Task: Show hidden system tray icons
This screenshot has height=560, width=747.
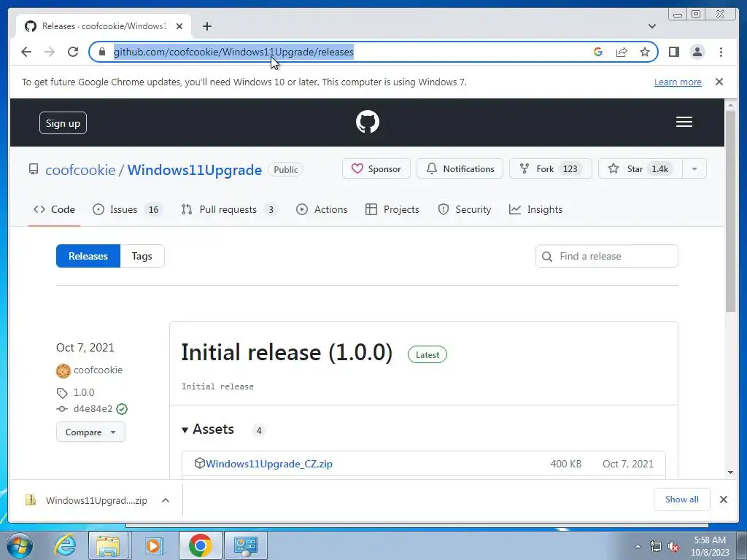Action: tap(638, 546)
